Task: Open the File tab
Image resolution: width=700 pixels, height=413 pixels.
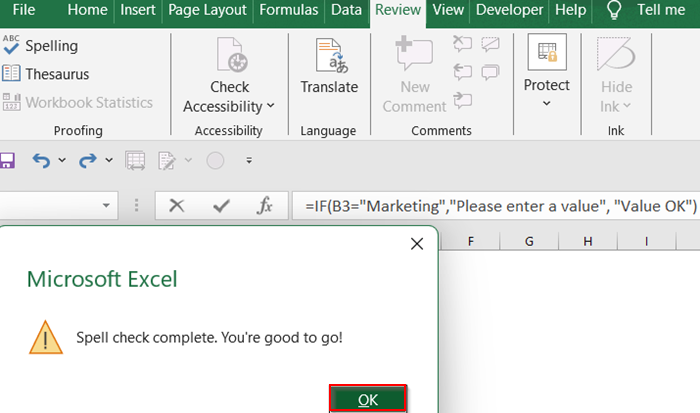Action: tap(23, 10)
